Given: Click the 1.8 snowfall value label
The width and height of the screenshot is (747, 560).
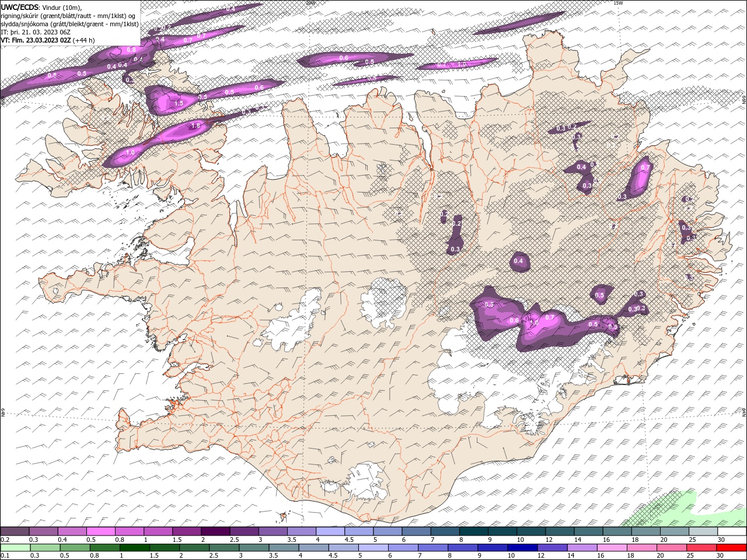Looking at the screenshot, I should [196, 125].
